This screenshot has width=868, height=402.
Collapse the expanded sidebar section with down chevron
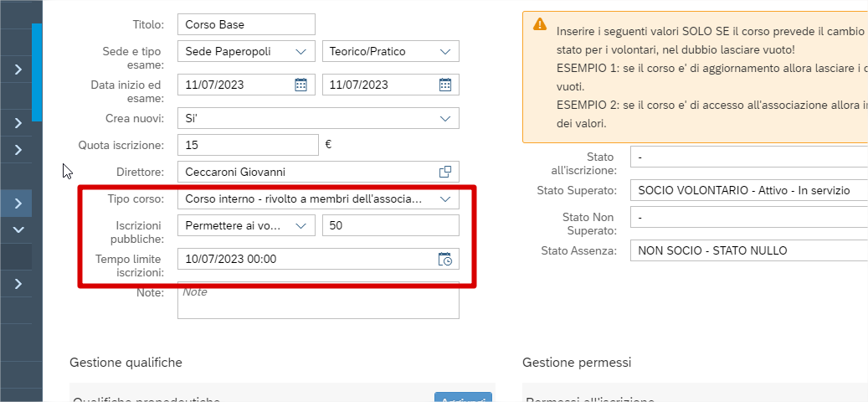18,229
